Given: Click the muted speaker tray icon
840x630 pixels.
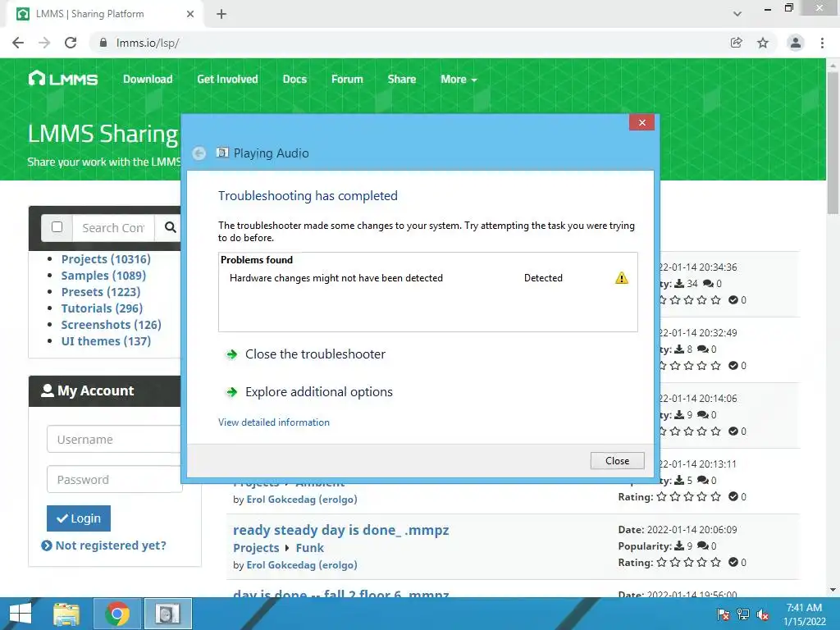Looking at the screenshot, I should click(x=763, y=614).
